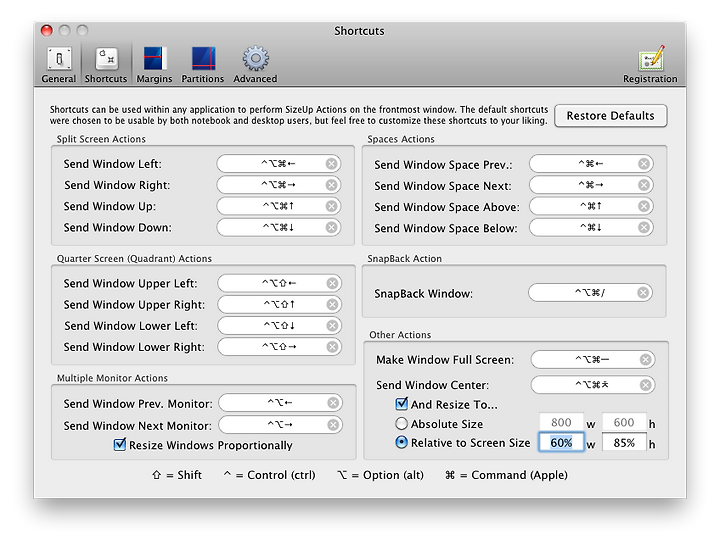The height and width of the screenshot is (545, 720).
Task: Click the Send Window Left shortcut field
Action: coord(279,164)
